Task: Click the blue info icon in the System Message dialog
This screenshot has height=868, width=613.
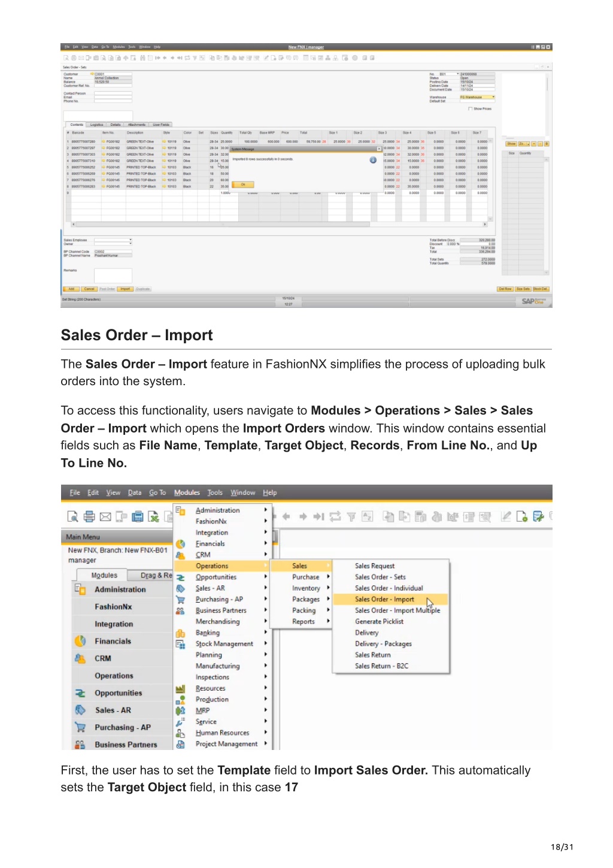Action: pyautogui.click(x=373, y=160)
